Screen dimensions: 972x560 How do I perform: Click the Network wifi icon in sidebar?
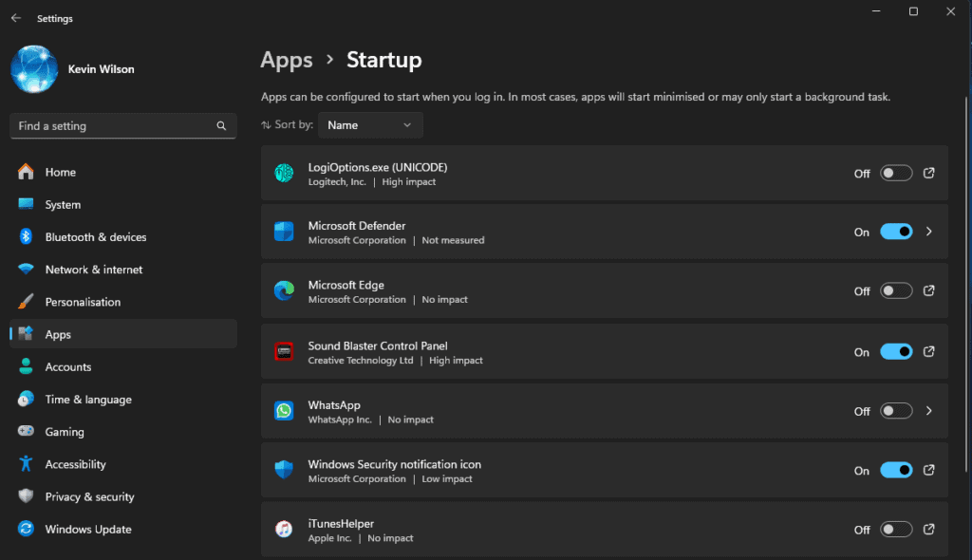coord(26,270)
